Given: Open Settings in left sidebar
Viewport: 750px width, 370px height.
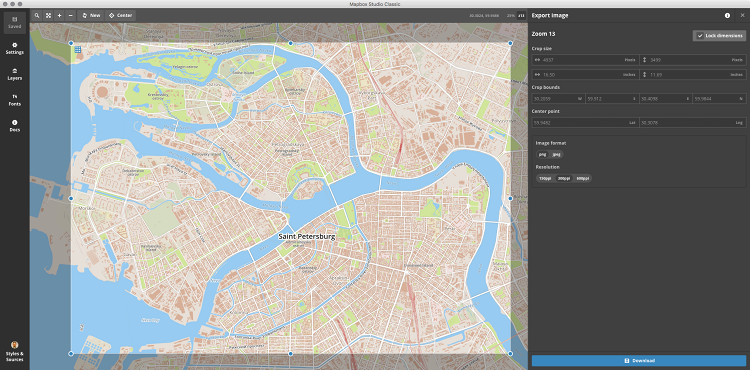Looking at the screenshot, I should (x=14, y=48).
